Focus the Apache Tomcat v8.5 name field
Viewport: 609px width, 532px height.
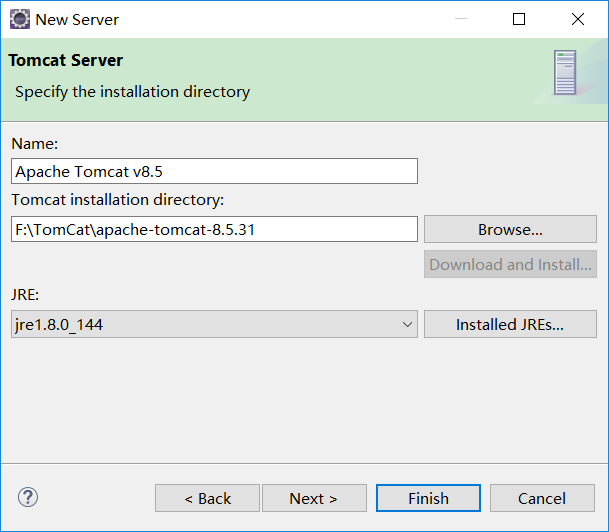click(214, 171)
